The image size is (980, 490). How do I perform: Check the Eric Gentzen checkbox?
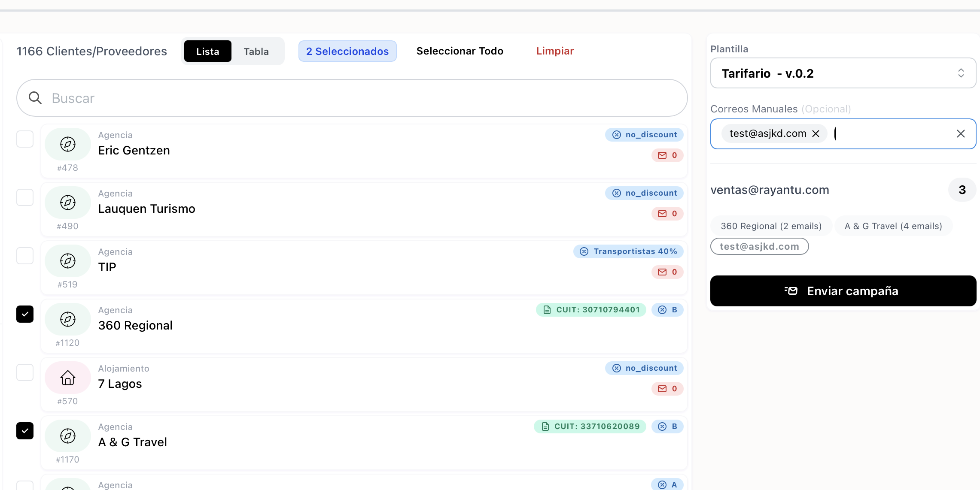[25, 139]
